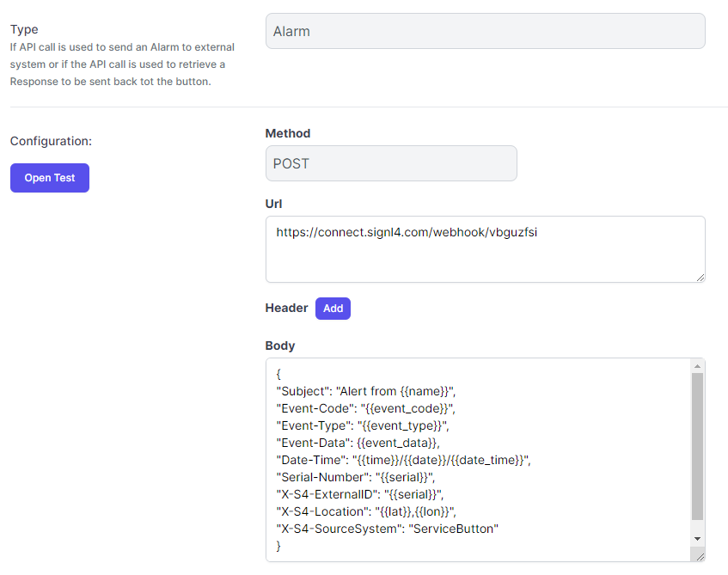Click the Body scrollbar thumb
Screen dimensions: 728x575
click(x=697, y=446)
